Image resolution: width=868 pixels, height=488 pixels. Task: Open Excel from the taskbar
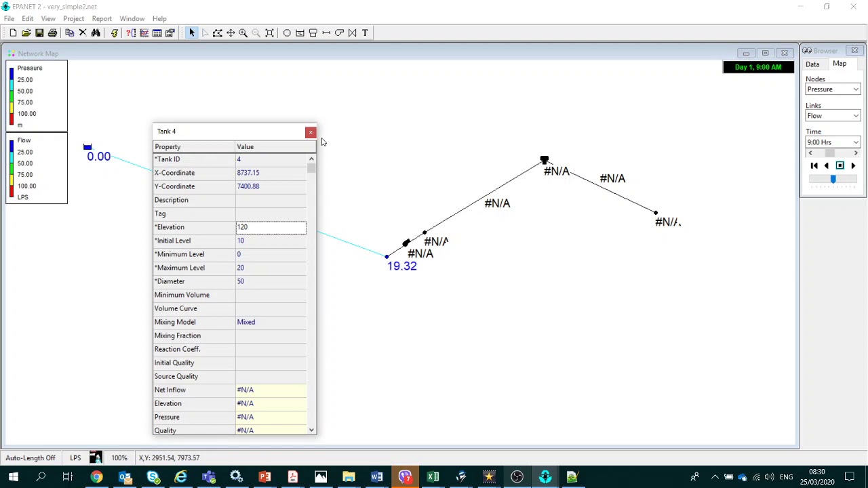pos(433,477)
